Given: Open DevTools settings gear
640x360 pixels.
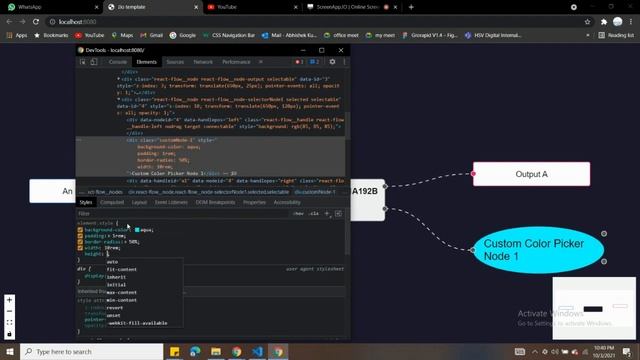Looking at the screenshot, I should tap(332, 62).
